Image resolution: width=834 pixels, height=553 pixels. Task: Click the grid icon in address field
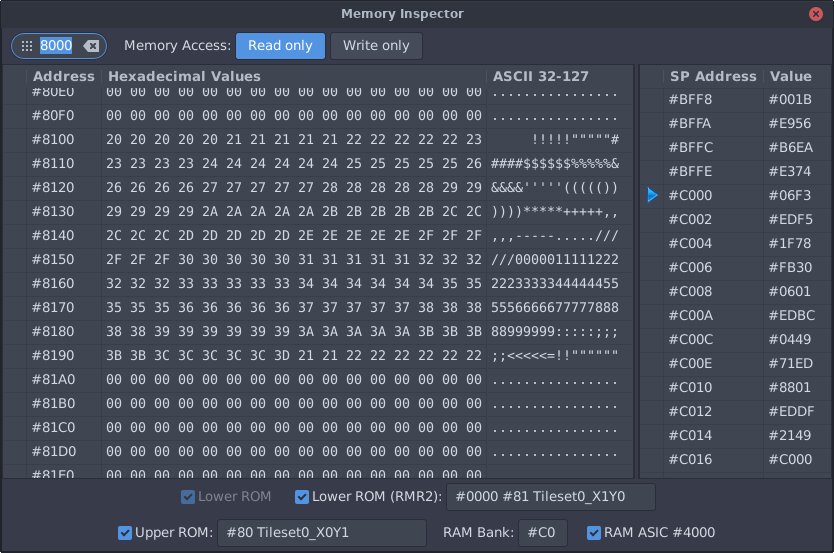point(27,46)
